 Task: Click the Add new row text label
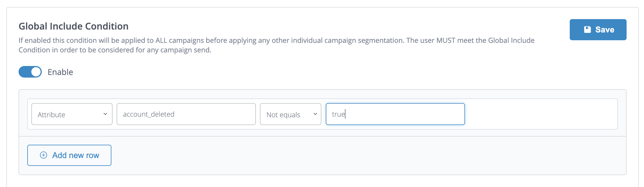(76, 155)
